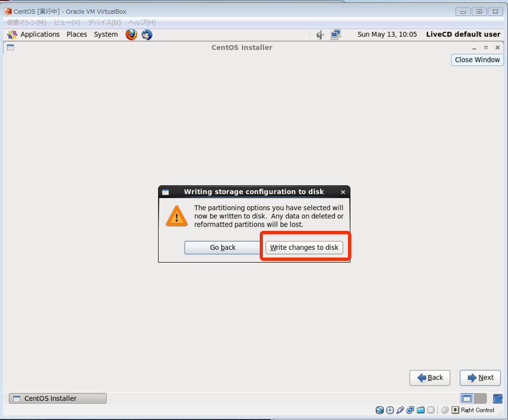This screenshot has width=508, height=420.
Task: Open the 仮想マシン(M) menu
Action: [27, 22]
